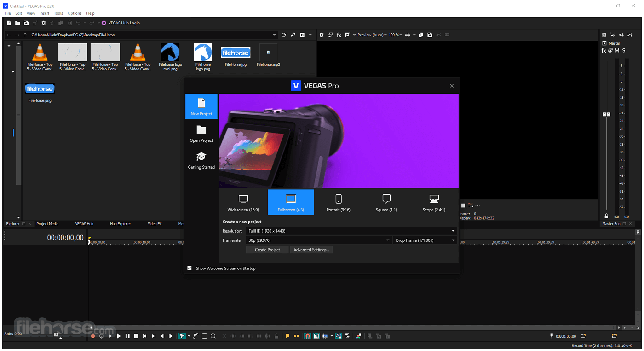Switch to the Hub Explorer tab
Image resolution: width=644 pixels, height=351 pixels.
coord(121,224)
